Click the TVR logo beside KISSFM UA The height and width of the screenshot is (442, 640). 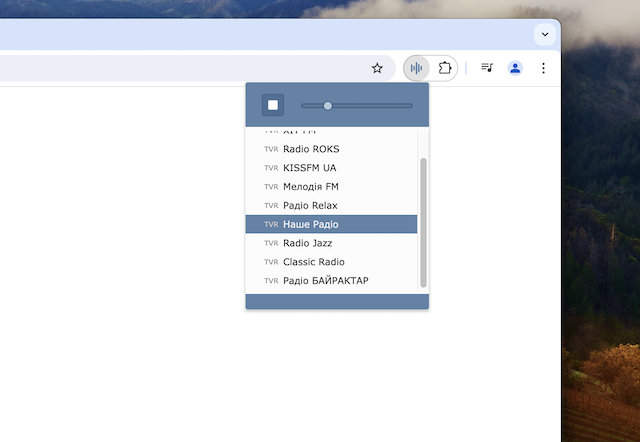(271, 168)
